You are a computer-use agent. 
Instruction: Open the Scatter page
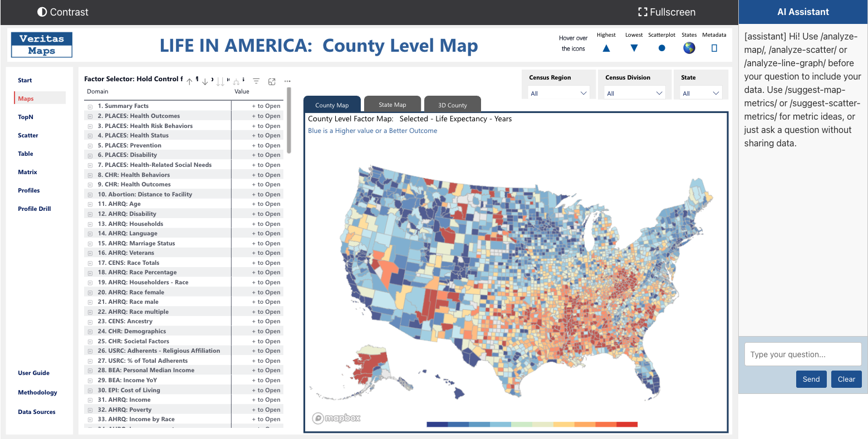click(x=28, y=135)
